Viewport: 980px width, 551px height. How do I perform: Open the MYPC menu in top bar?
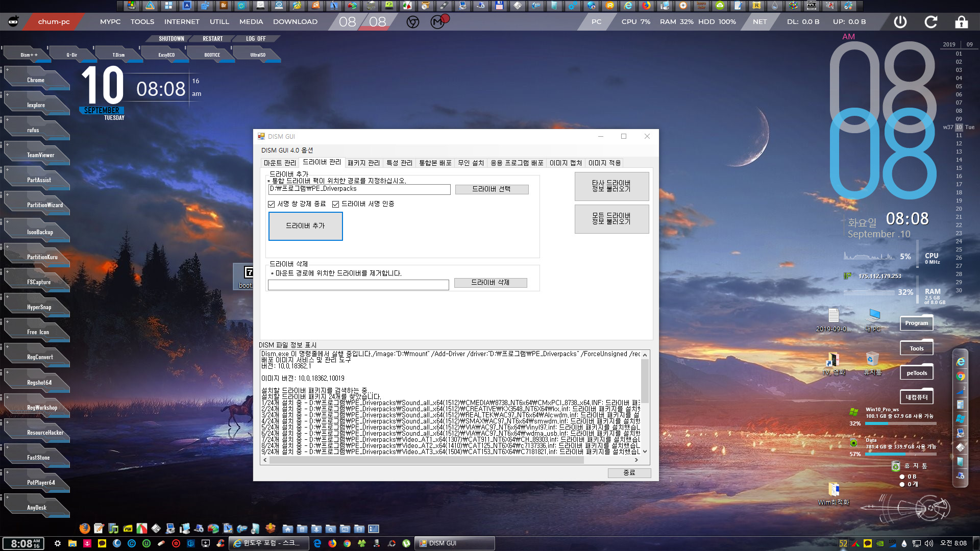point(110,22)
